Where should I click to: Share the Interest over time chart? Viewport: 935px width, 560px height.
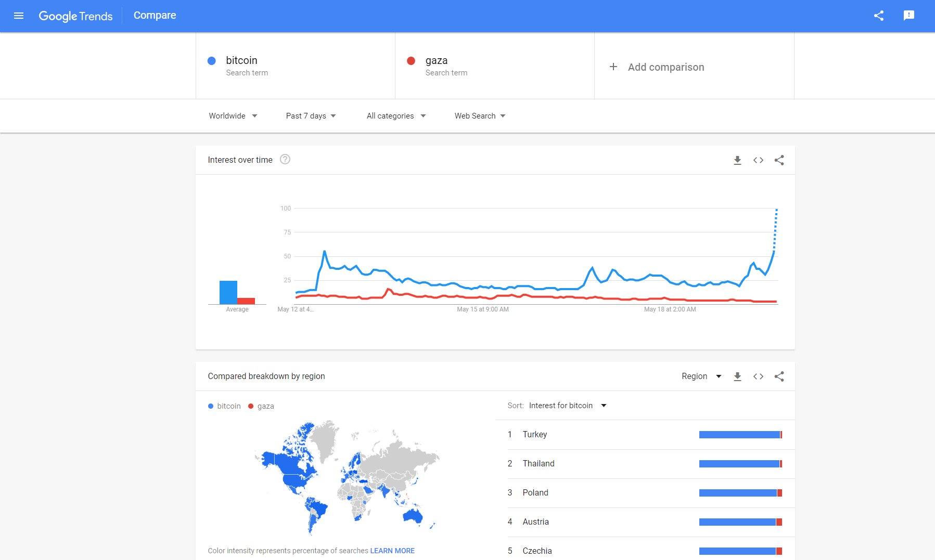click(779, 160)
